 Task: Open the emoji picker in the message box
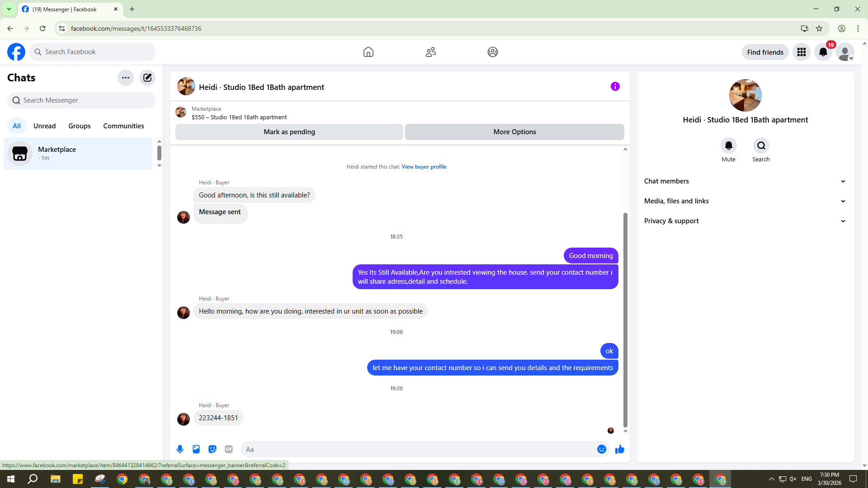click(601, 449)
